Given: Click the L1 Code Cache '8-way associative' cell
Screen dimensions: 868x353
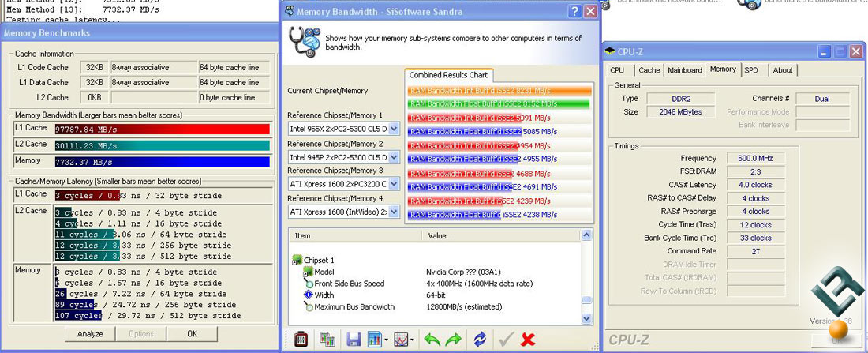Looking at the screenshot, I should click(154, 68).
